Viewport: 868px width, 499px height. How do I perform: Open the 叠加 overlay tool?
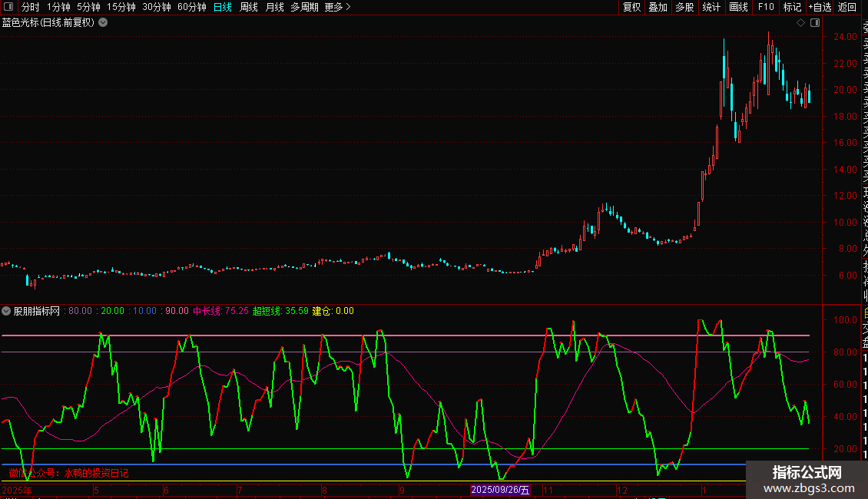(x=658, y=7)
